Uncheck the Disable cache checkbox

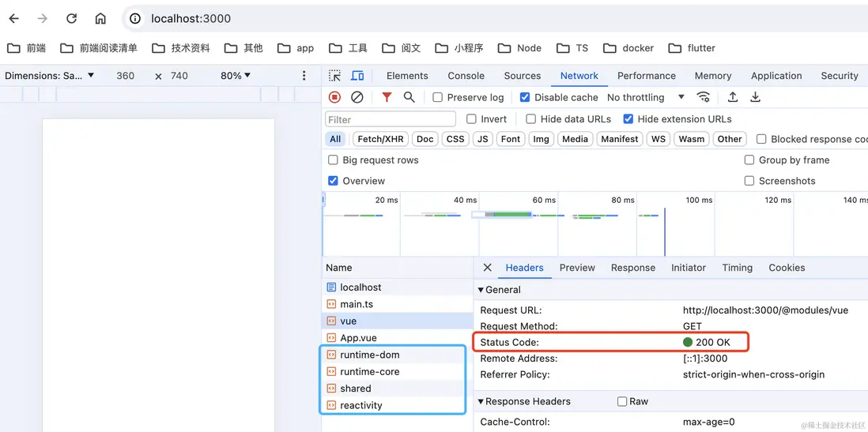point(525,97)
